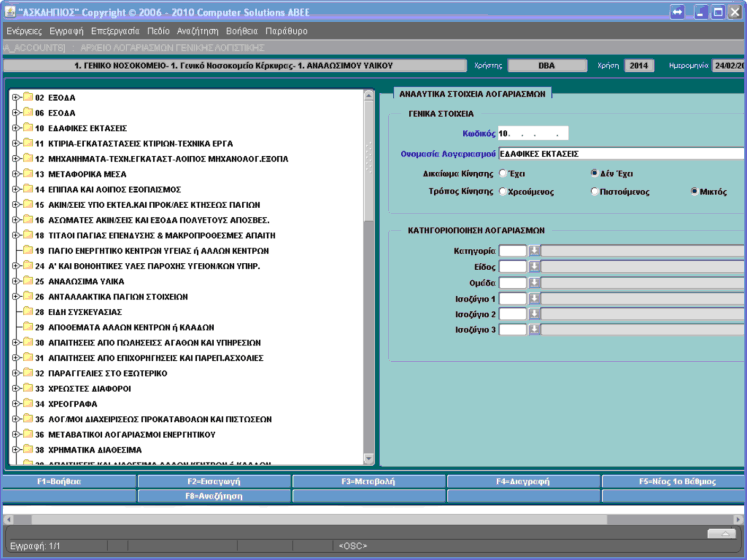The image size is (747, 560).
Task: Expand the 25 ΑΝΑΛΩΣΙΜΑ ΥΛΙΚΑ node
Action: (16, 281)
